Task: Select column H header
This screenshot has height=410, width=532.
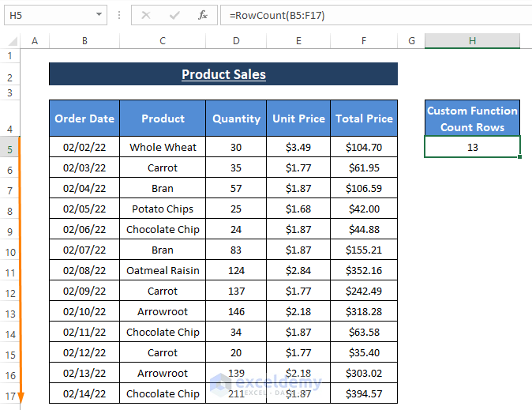Action: coord(472,41)
